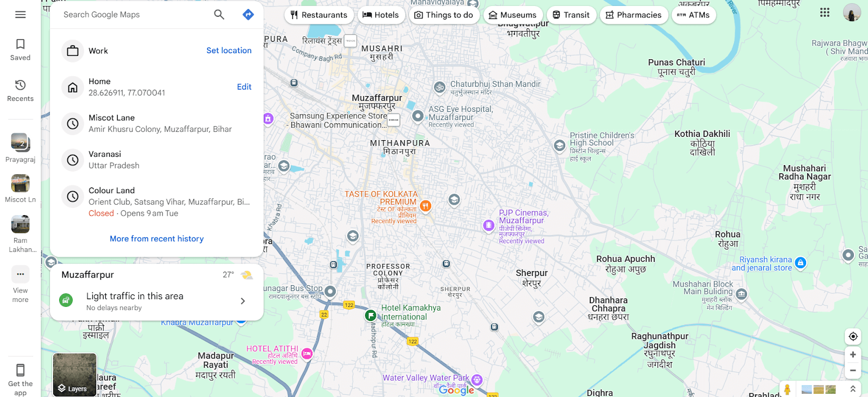The image size is (868, 397).
Task: Select Riyansh kirana store pin
Action: (800, 263)
